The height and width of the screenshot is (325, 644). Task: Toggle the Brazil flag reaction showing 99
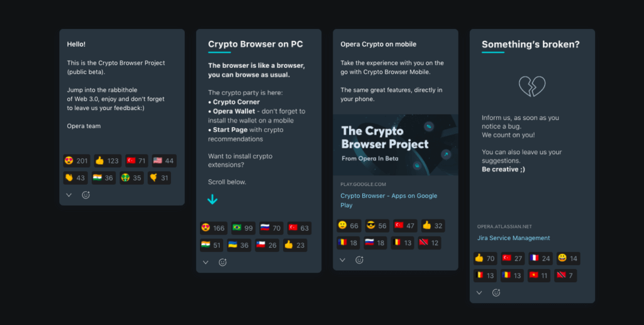tap(242, 228)
